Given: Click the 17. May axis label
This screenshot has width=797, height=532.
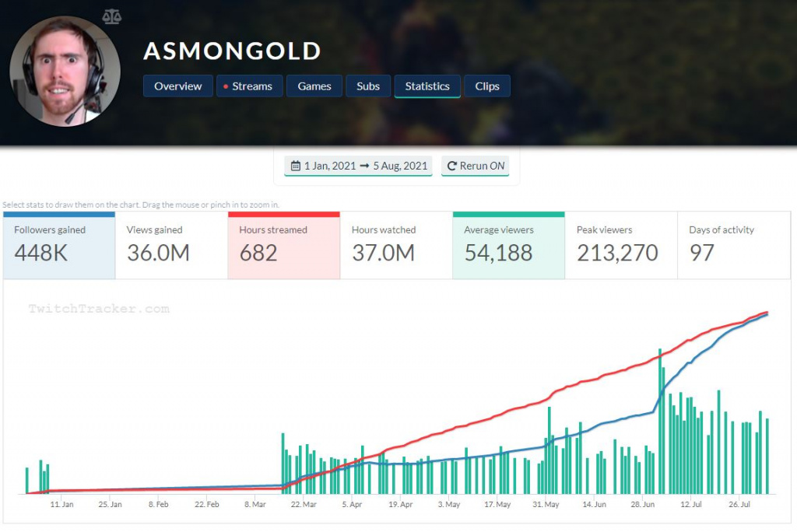Looking at the screenshot, I should coord(497,505).
